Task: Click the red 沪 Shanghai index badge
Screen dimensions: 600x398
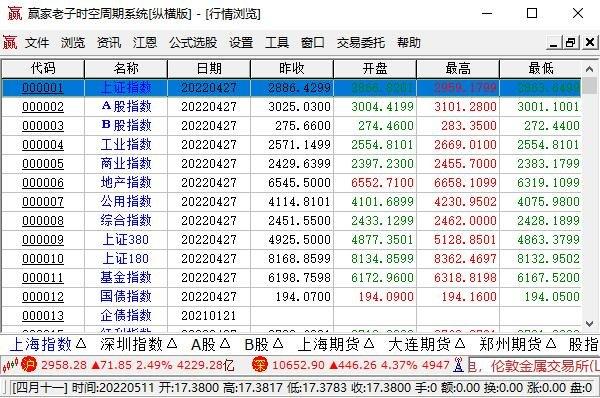Action: [x=29, y=364]
